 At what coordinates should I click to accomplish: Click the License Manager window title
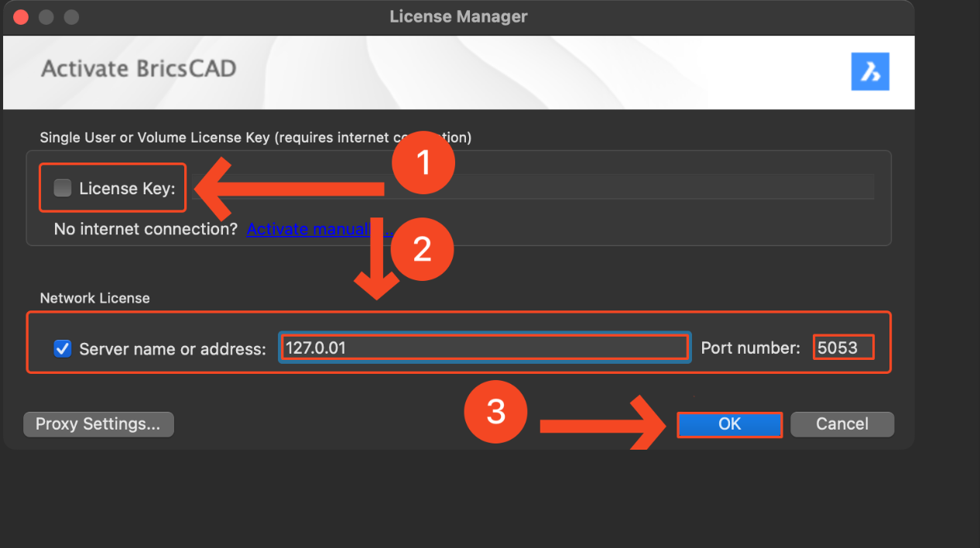click(x=458, y=16)
